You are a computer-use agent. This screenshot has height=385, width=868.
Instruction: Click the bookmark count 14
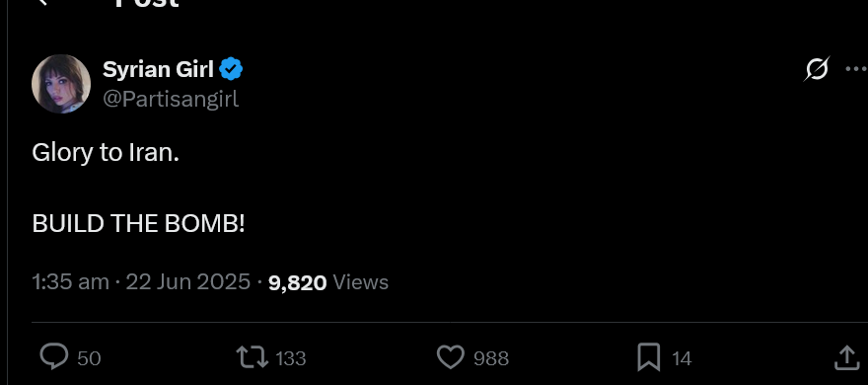coord(682,359)
